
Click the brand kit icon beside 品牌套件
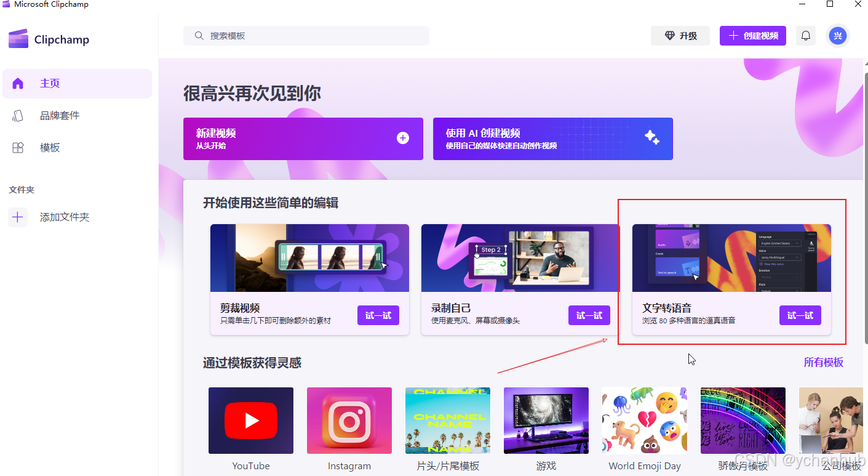click(18, 116)
